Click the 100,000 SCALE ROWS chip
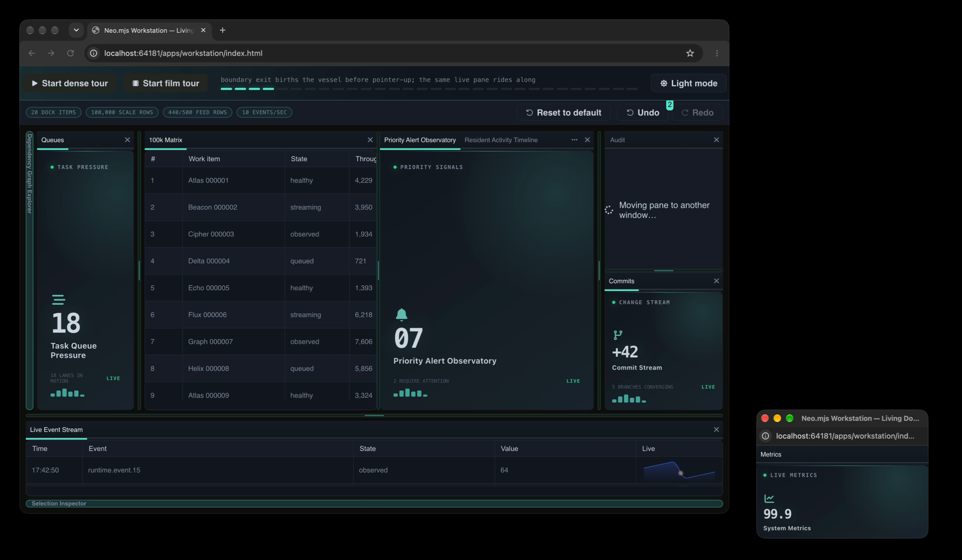Image resolution: width=962 pixels, height=560 pixels. [122, 112]
